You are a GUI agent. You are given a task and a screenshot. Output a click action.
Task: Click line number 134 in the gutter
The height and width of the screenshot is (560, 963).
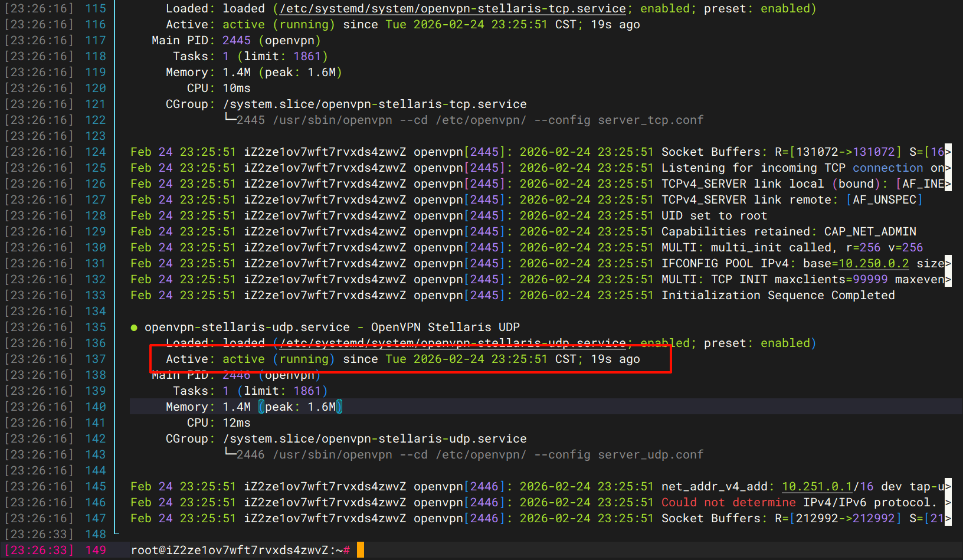coord(96,312)
